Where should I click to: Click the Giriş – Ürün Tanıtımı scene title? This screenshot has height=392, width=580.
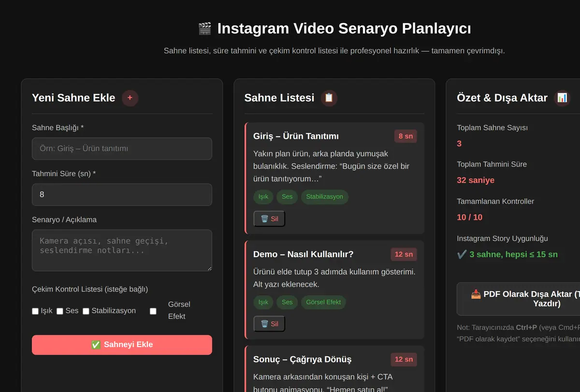296,136
